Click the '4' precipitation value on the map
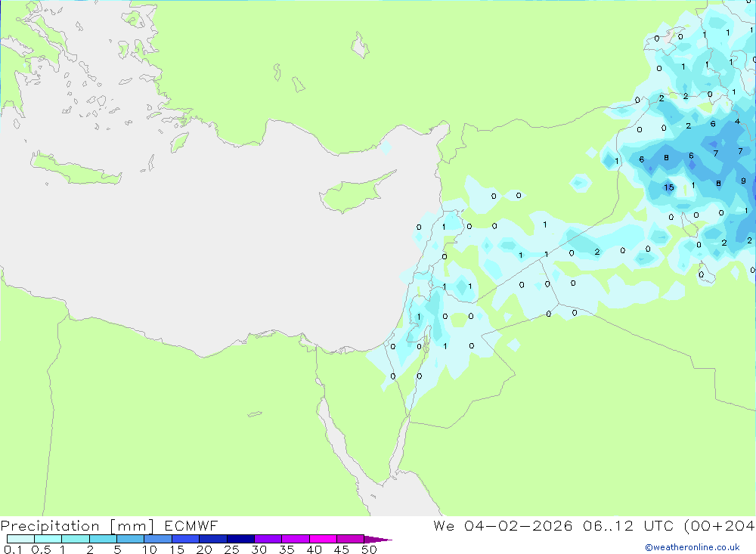The width and height of the screenshot is (756, 554). pos(737,122)
